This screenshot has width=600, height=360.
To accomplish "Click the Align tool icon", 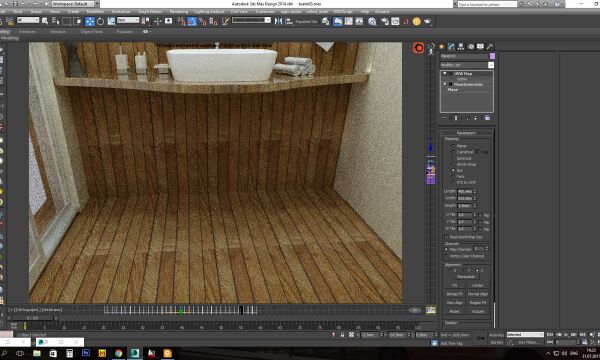I will click(289, 21).
